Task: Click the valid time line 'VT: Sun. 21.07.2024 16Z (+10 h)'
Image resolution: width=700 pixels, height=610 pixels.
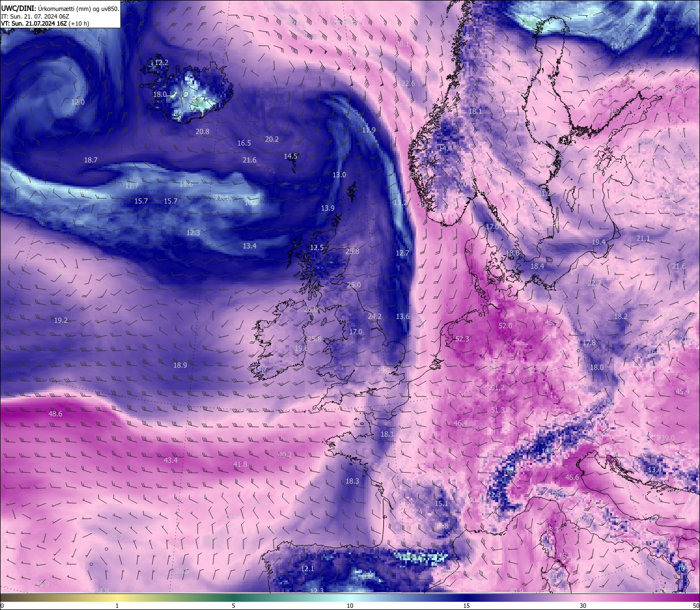Action: point(45,24)
